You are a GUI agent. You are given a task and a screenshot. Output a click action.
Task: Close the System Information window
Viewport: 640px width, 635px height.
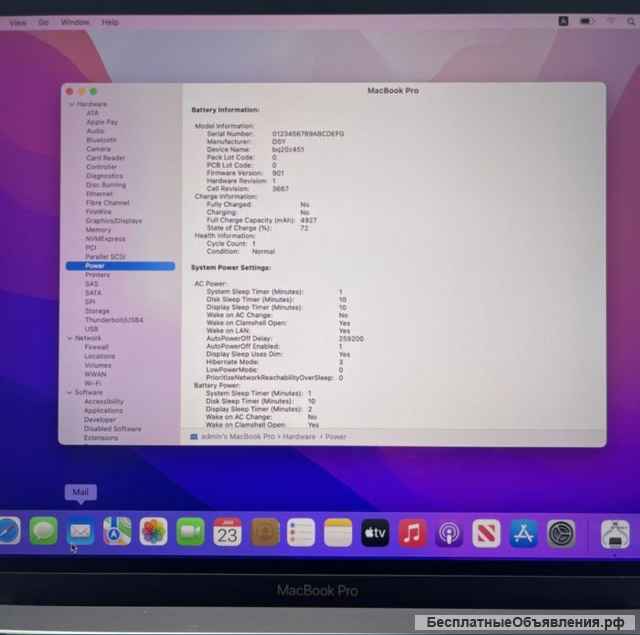[x=69, y=91]
